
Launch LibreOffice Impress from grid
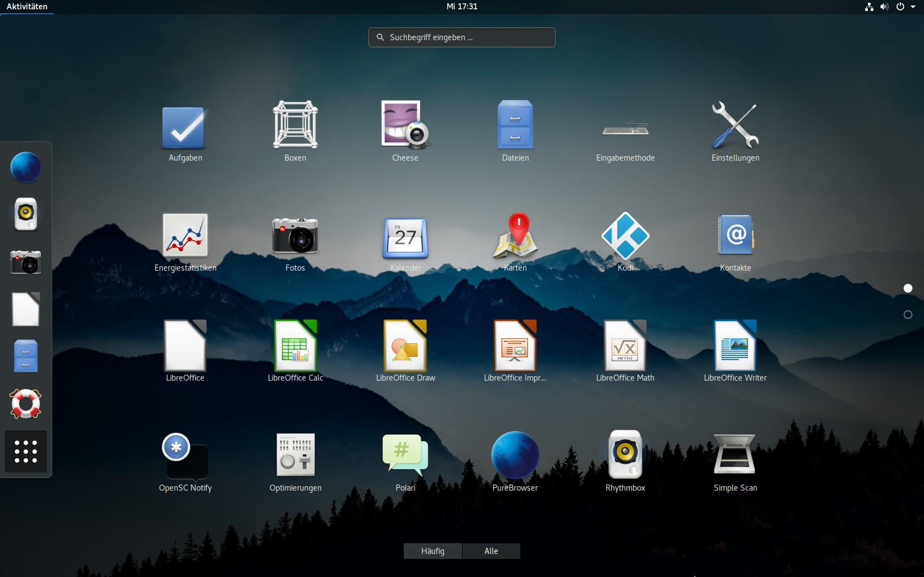click(515, 345)
